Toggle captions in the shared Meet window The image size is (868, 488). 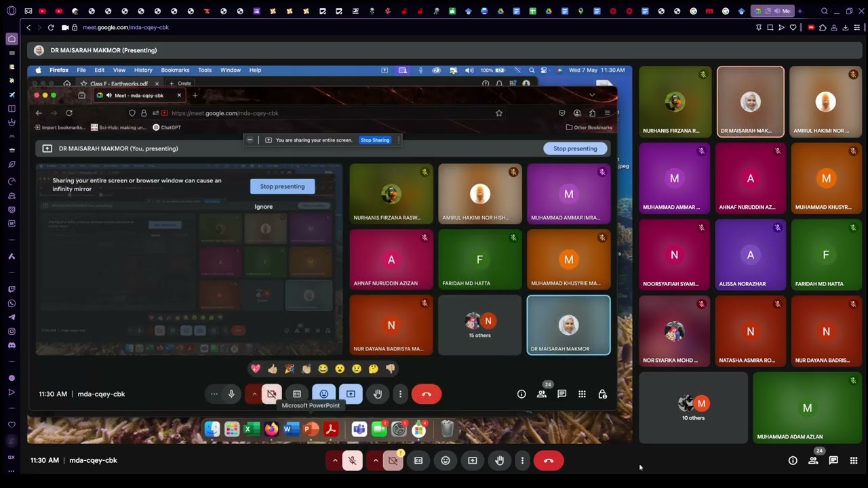297,394
